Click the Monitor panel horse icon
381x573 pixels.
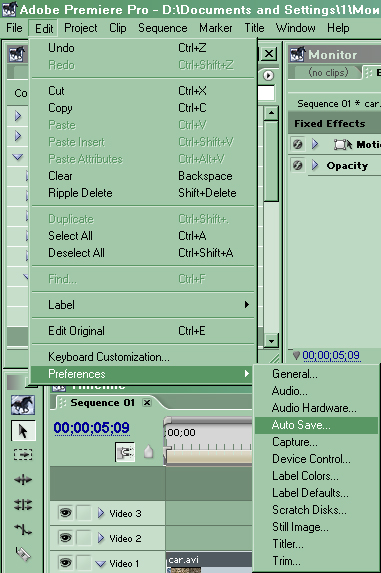tap(298, 54)
